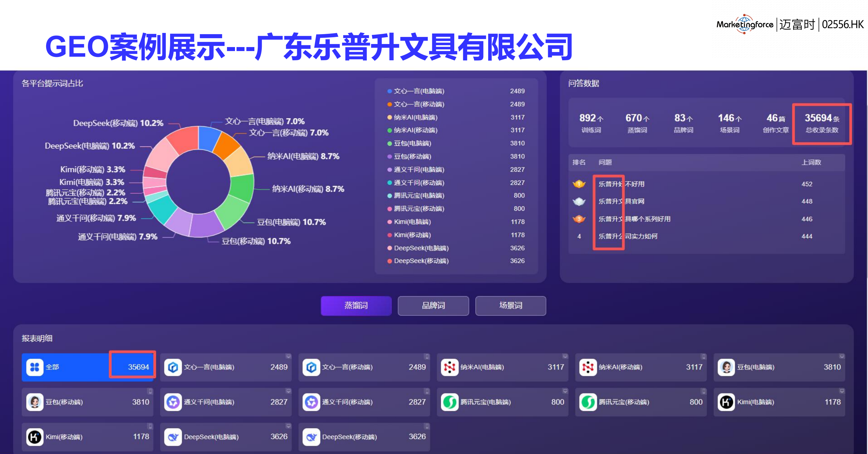Viewport: 868px width, 454px height.
Task: Open the DeepSeek(移动端) 3626 report card
Action: point(364,437)
